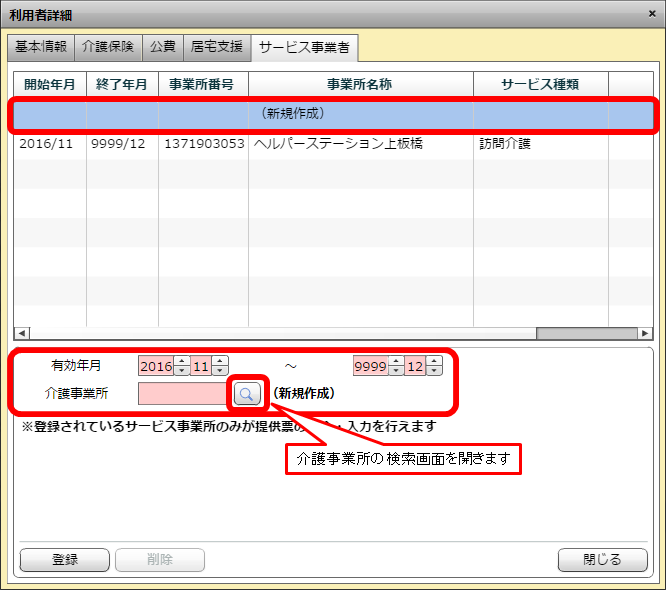Increase the start year 2016 with up arrow
666x590 pixels.
182,361
